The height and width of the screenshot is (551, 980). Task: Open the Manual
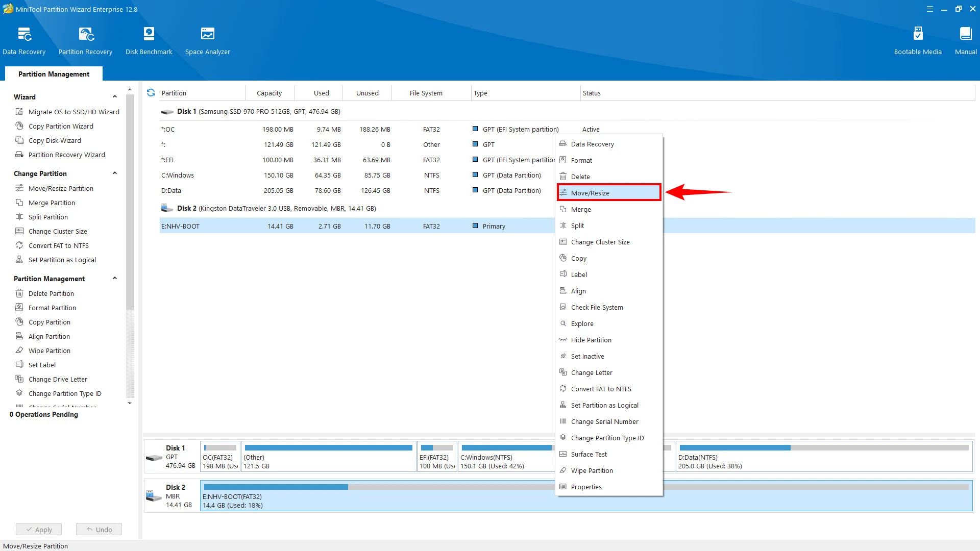(x=966, y=41)
